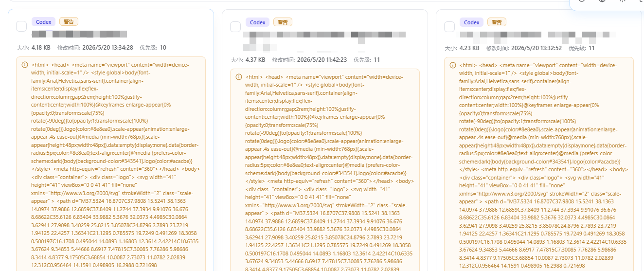
Task: Click the size value 4.18 KB
Action: pos(41,48)
